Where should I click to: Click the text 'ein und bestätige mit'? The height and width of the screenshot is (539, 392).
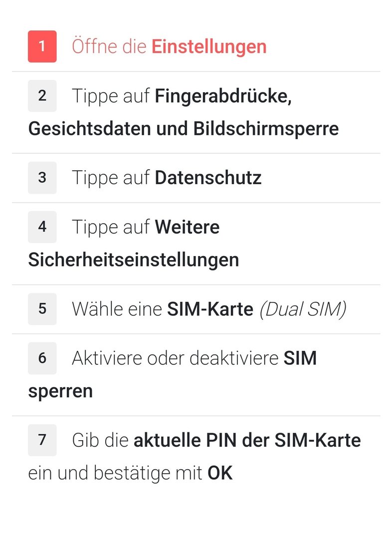(115, 473)
